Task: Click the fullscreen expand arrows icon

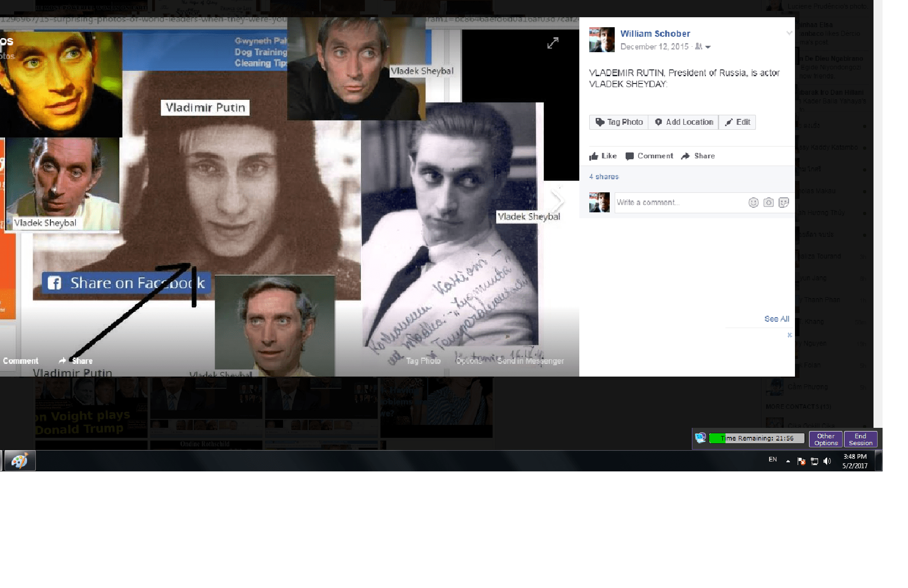Action: [x=553, y=43]
